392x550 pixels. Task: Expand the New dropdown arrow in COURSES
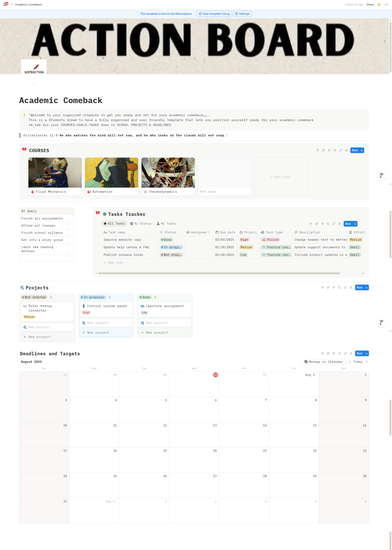[x=362, y=150]
